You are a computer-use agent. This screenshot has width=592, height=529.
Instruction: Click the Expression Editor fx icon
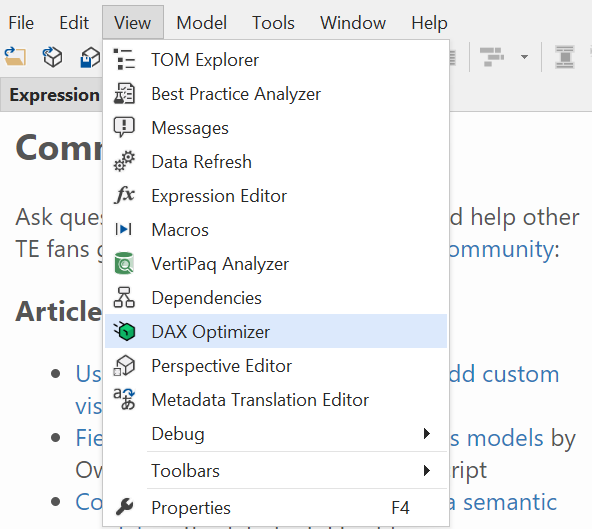[x=124, y=195]
